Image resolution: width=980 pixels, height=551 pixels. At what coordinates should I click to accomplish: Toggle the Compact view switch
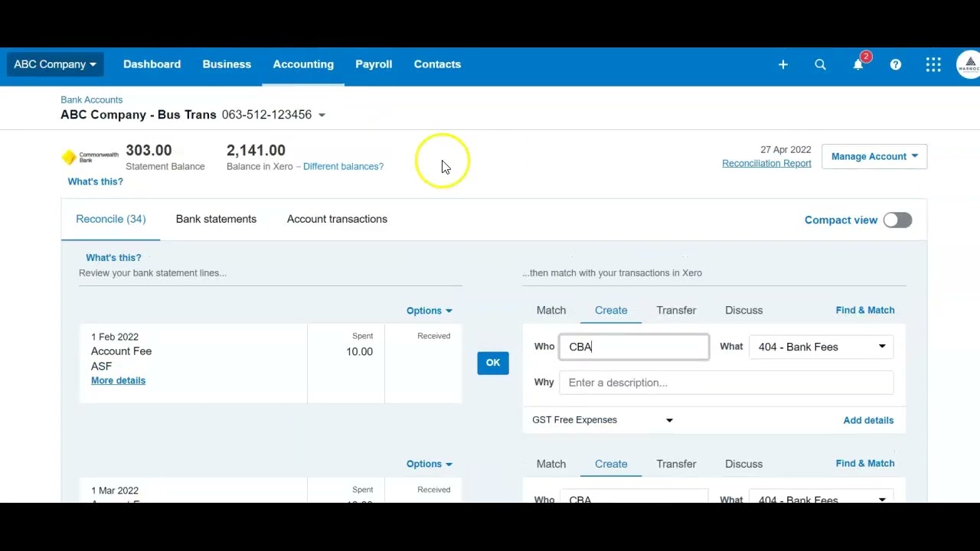[x=897, y=220]
